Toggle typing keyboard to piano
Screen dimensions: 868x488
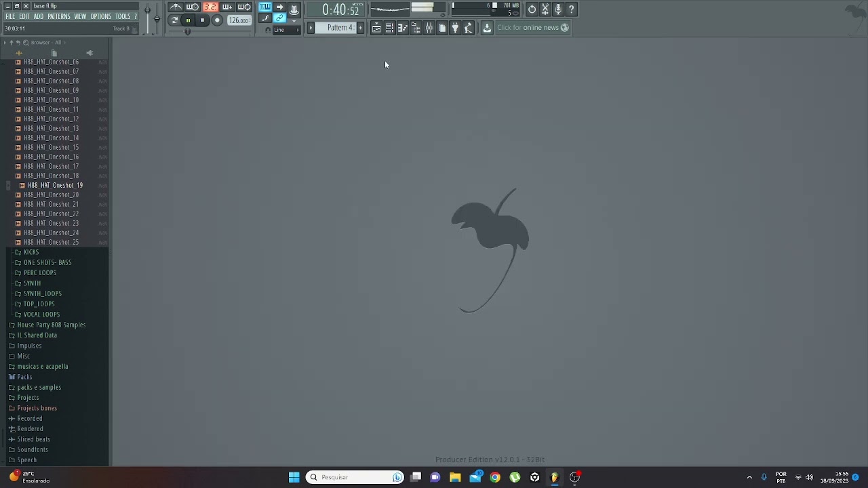pyautogui.click(x=264, y=7)
